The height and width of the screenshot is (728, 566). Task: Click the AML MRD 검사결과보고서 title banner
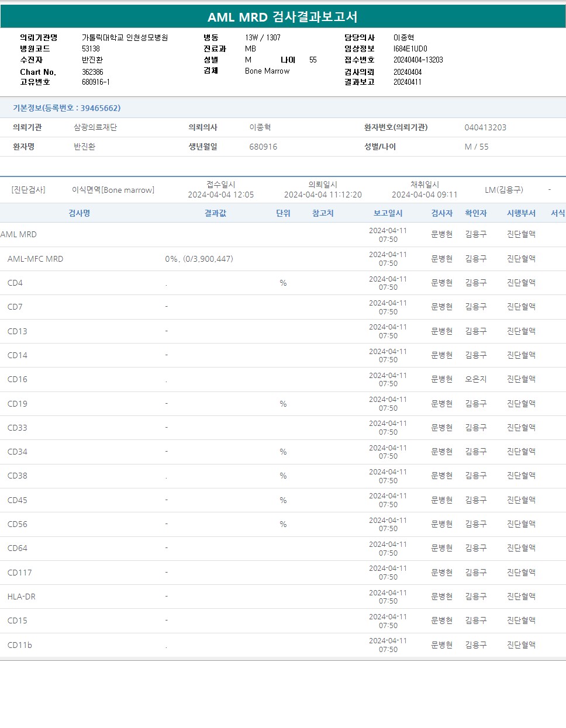(x=282, y=17)
